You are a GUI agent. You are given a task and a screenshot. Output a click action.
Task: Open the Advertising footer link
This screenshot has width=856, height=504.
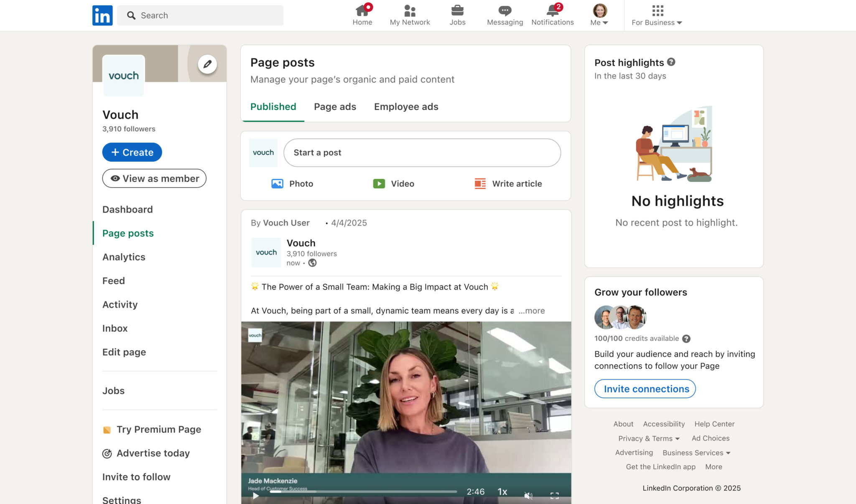click(634, 452)
